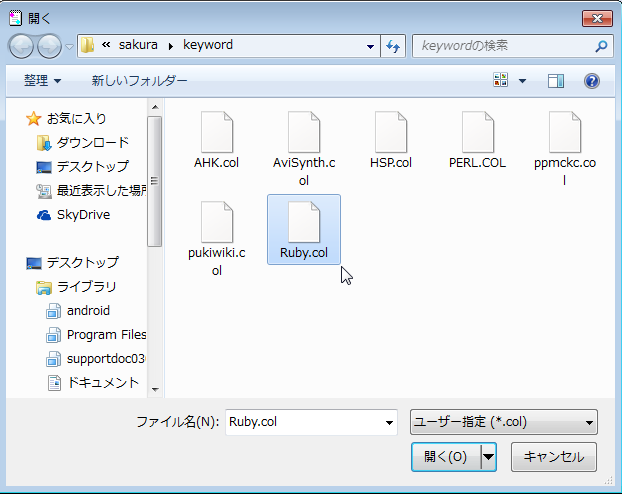Click the 開く(O) button
The width and height of the screenshot is (622, 494).
pyautogui.click(x=446, y=457)
